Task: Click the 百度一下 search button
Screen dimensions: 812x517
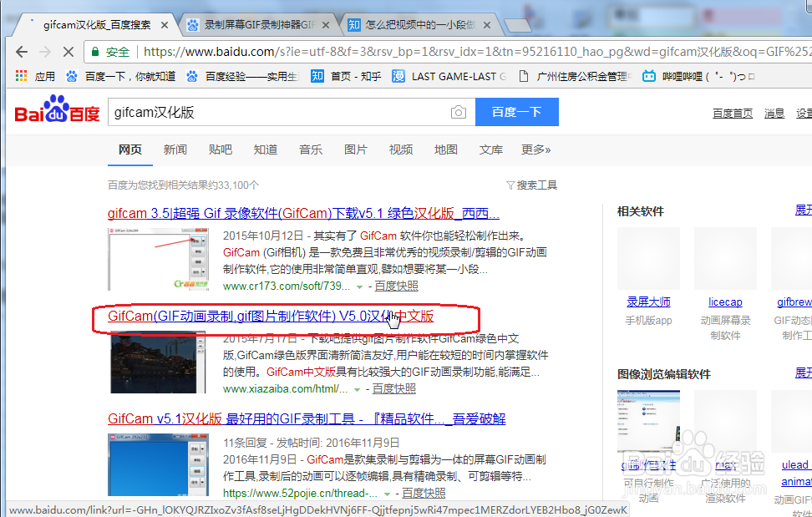Action: tap(517, 112)
